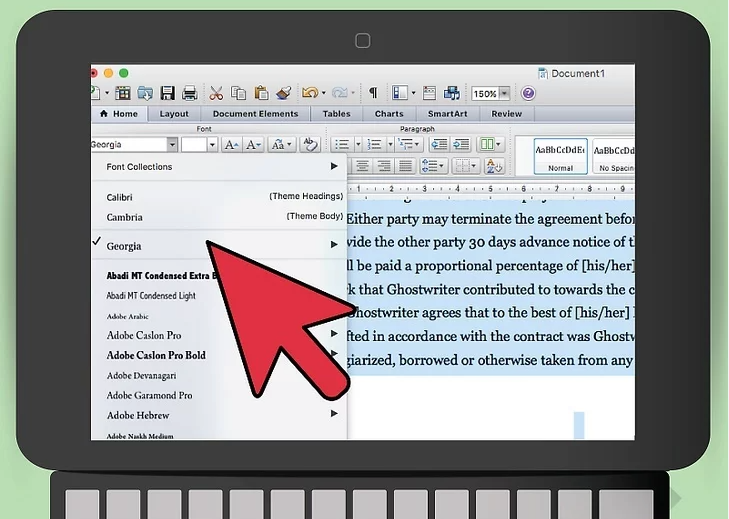Apply a numbered list
The image size is (729, 519).
pos(375,145)
